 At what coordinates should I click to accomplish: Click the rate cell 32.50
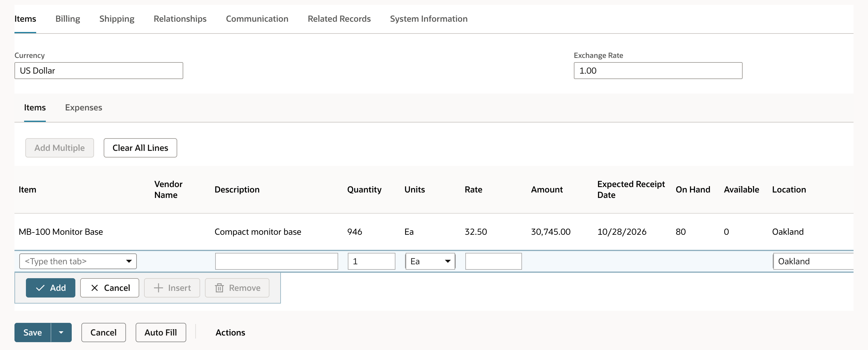(x=476, y=232)
